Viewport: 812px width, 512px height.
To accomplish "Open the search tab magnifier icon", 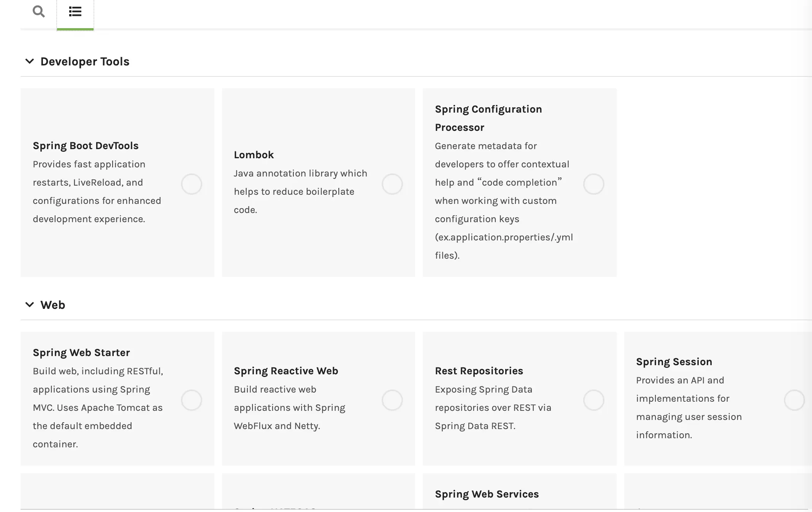I will tap(38, 11).
